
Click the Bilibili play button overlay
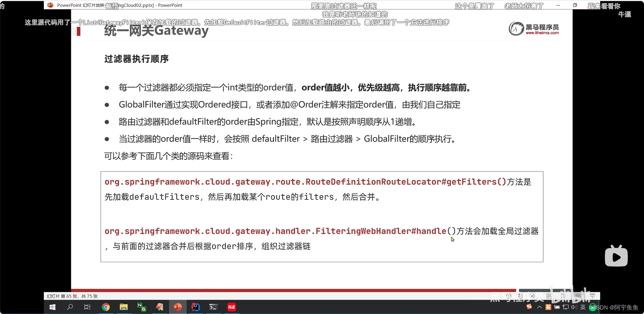(616, 256)
